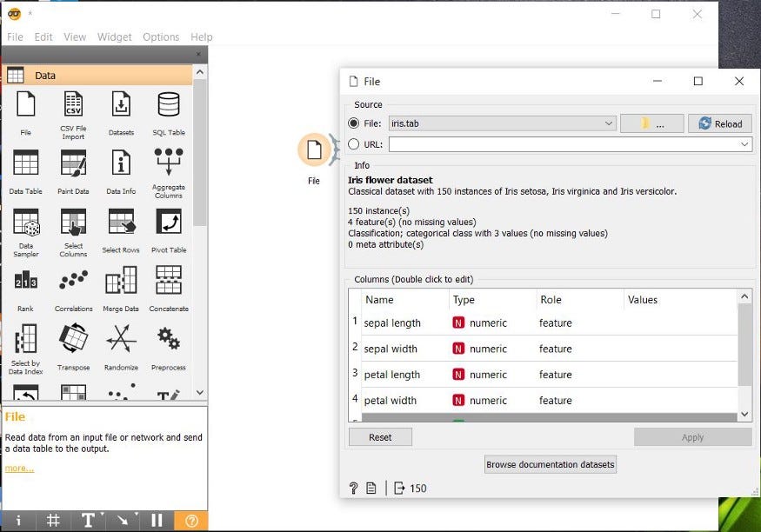Open the Options menu
Image resolution: width=761 pixels, height=532 pixels.
(x=160, y=37)
